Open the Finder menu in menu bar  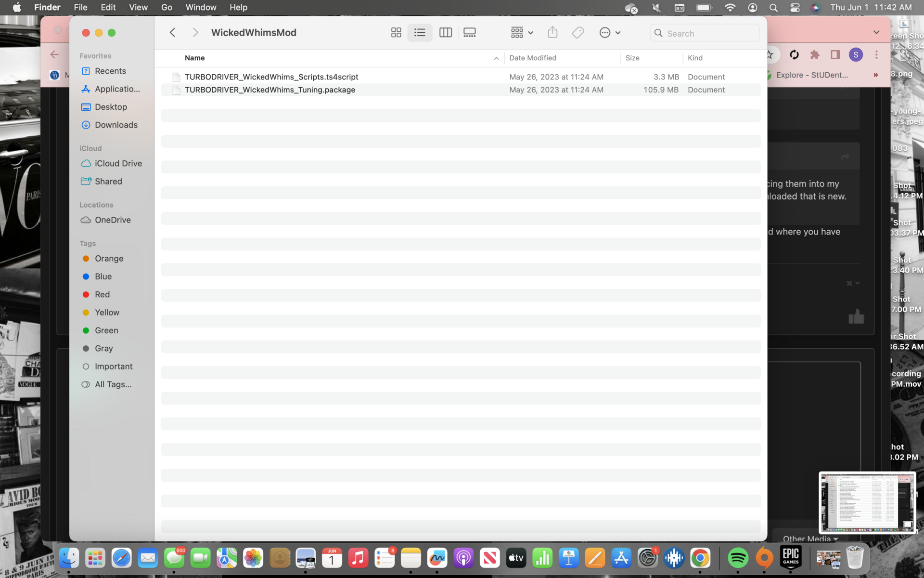click(x=47, y=7)
